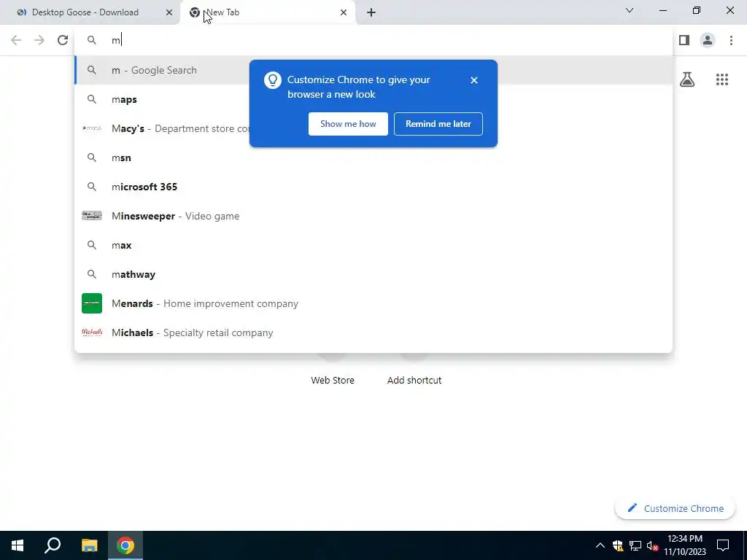
Task: Click the reload page icon
Action: 63,40
